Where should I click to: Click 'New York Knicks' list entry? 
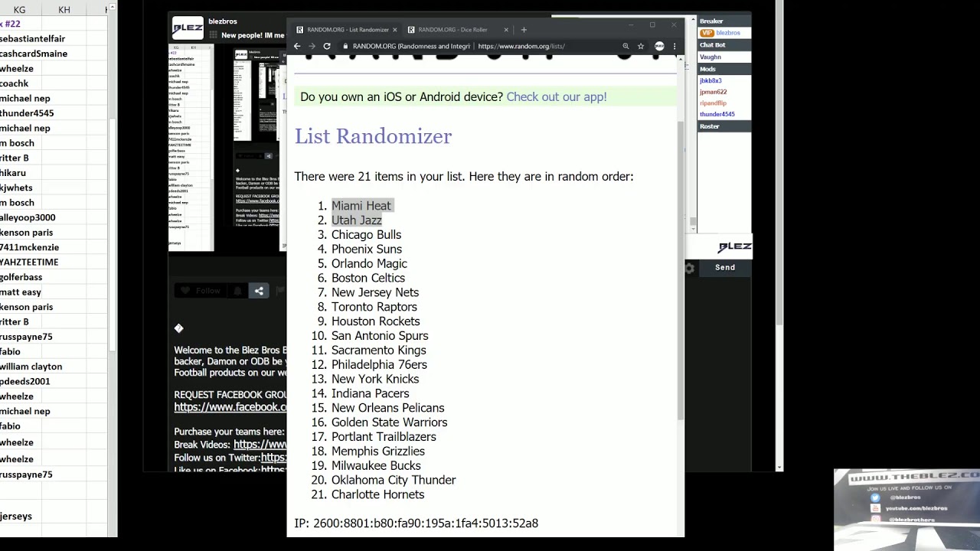point(375,379)
